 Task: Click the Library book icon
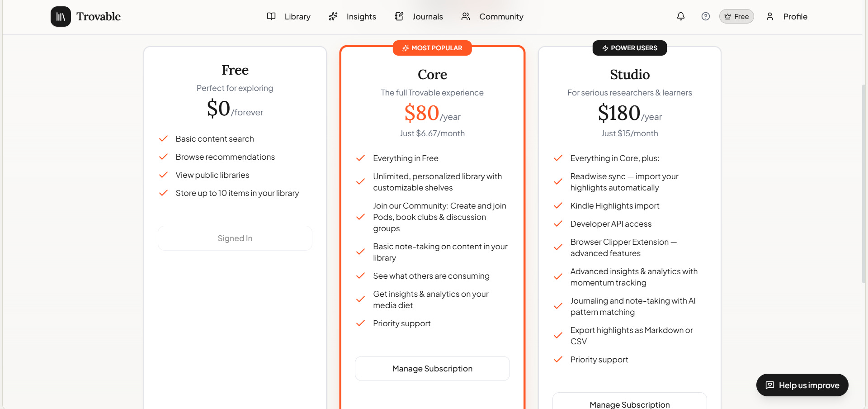click(271, 16)
